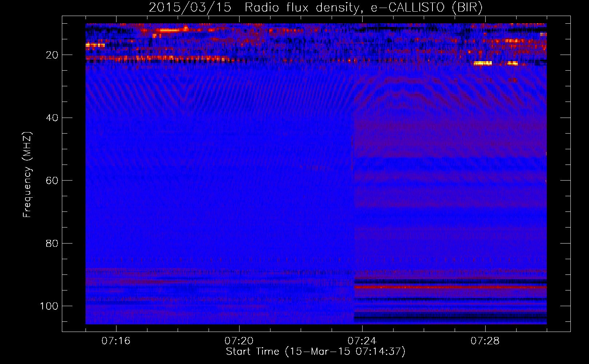
Task: Click the 'Start Time (15-Mar-15 07:14:37)' label
Action: pyautogui.click(x=316, y=352)
